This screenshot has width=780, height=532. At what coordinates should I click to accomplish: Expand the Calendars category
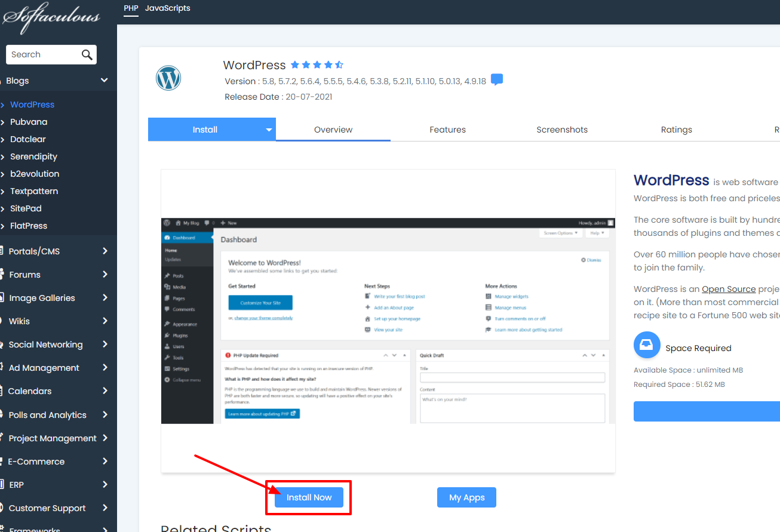(x=59, y=391)
